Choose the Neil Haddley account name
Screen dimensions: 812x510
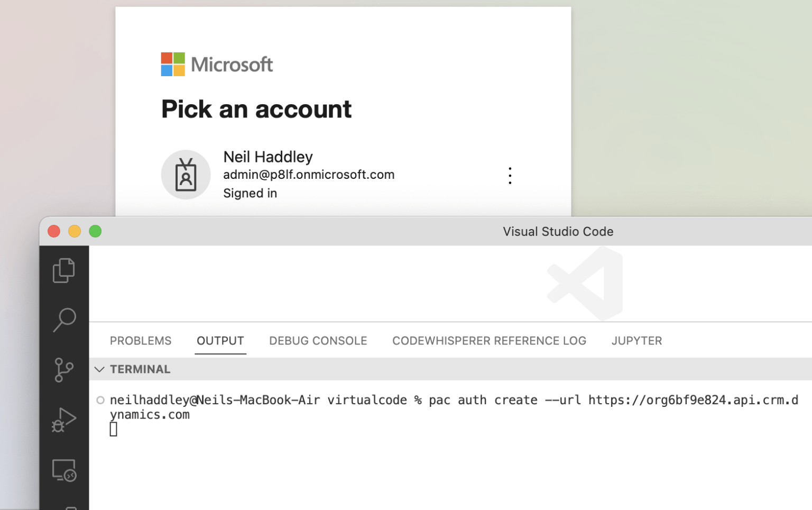[268, 157]
